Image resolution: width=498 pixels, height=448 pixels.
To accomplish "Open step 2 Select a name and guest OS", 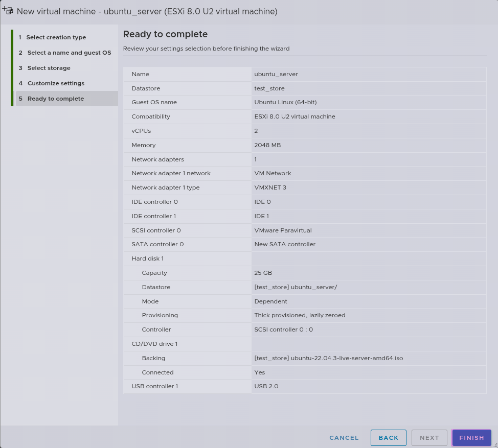I will point(69,53).
